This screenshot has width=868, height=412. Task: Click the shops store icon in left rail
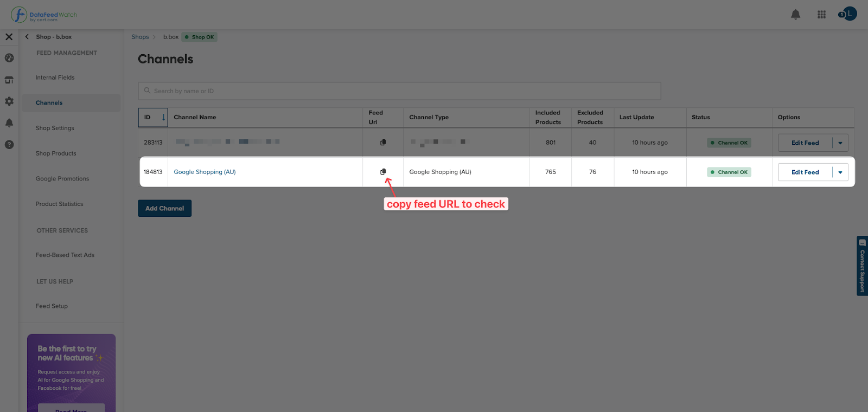[9, 80]
